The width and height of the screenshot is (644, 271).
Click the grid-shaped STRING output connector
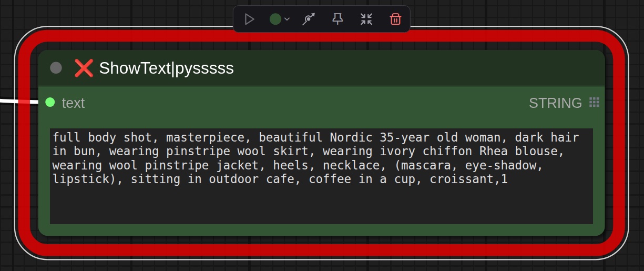pos(594,102)
